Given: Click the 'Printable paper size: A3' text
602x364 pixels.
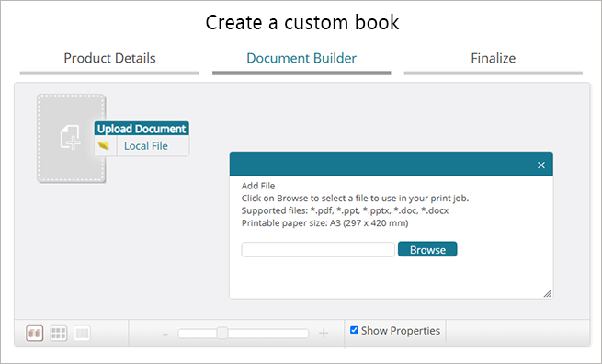Looking at the screenshot, I should 324,223.
